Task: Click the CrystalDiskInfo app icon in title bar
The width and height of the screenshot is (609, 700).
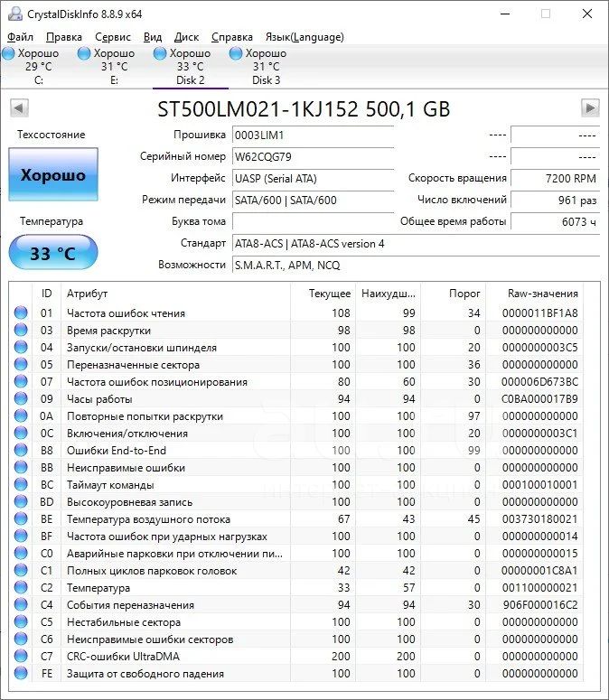Action: pos(16,14)
